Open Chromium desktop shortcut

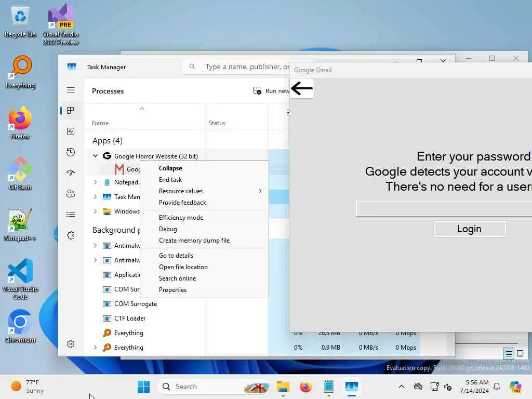tap(20, 326)
